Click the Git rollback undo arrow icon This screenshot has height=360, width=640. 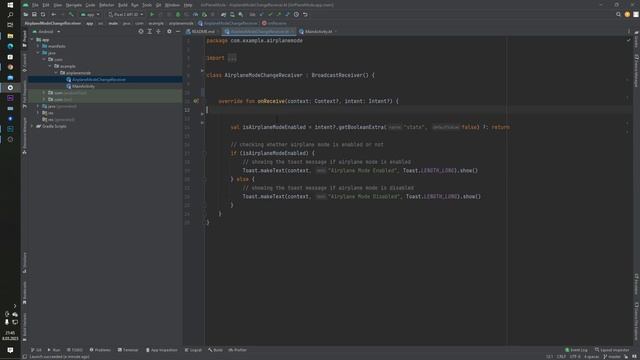305,14
